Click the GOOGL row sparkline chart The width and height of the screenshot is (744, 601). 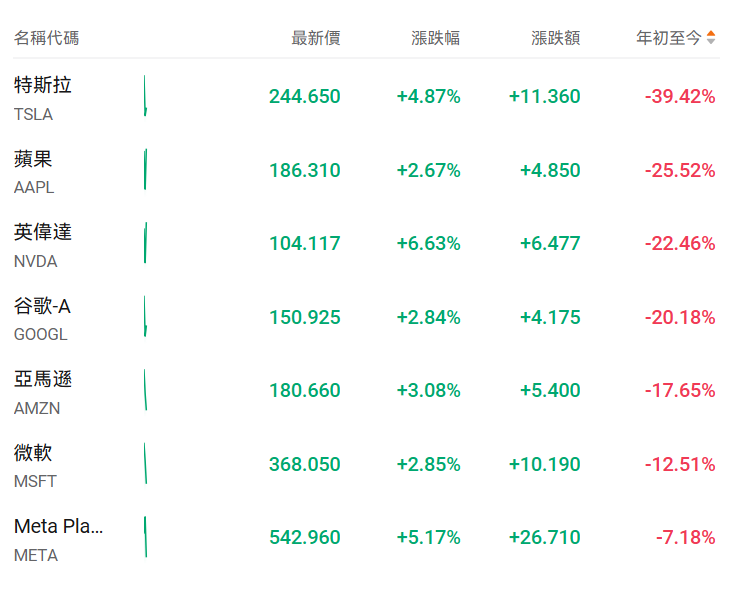click(x=145, y=316)
